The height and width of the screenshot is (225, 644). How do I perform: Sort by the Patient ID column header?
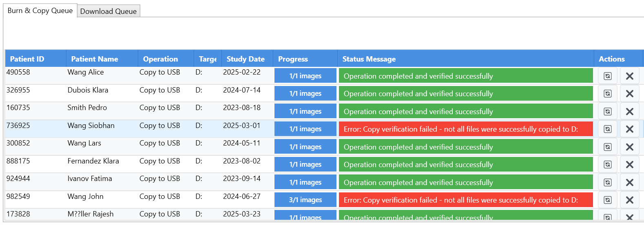pyautogui.click(x=35, y=59)
